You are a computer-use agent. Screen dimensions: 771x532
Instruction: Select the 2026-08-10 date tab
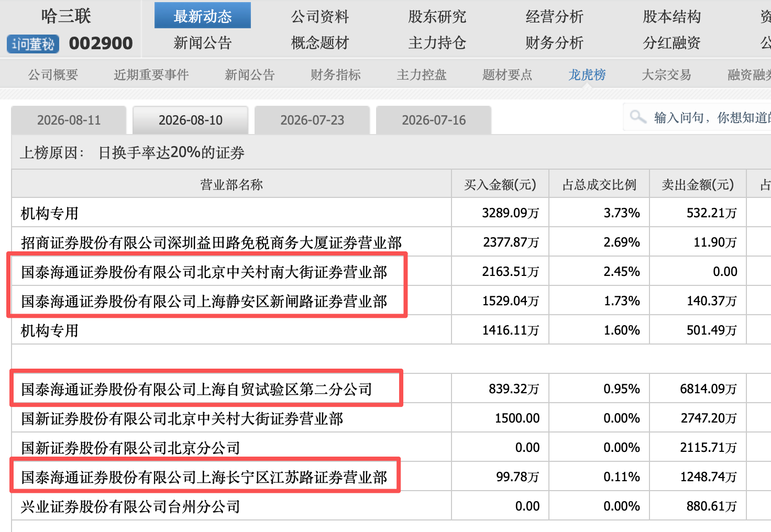coord(191,120)
